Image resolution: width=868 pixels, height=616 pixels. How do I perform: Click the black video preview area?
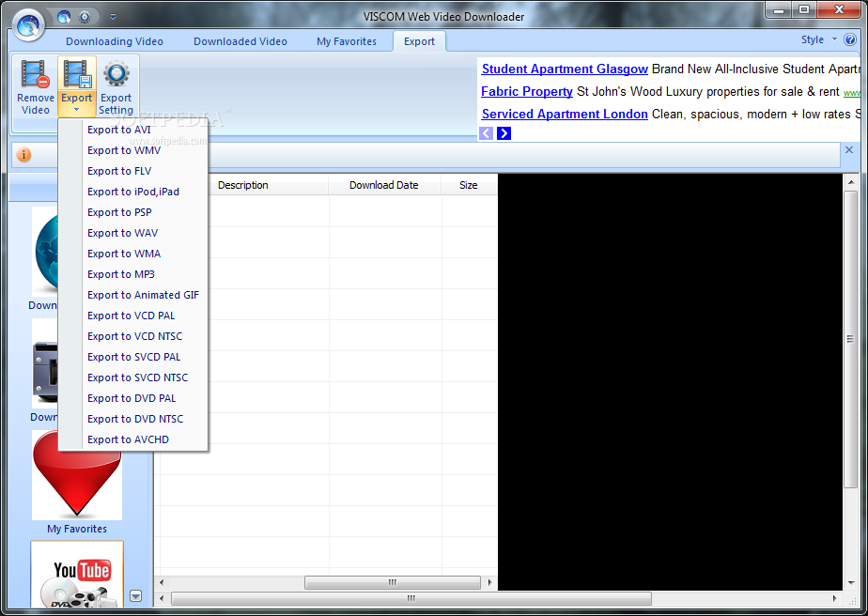pyautogui.click(x=671, y=382)
